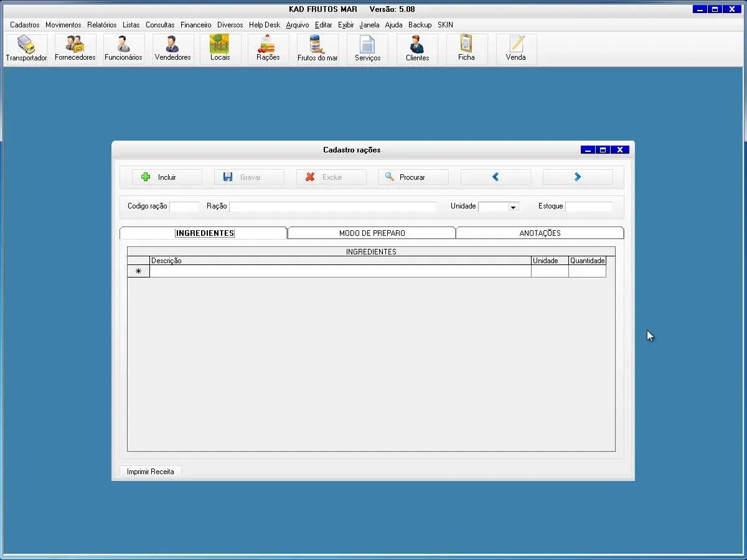Open the Arquivo menu

298,25
